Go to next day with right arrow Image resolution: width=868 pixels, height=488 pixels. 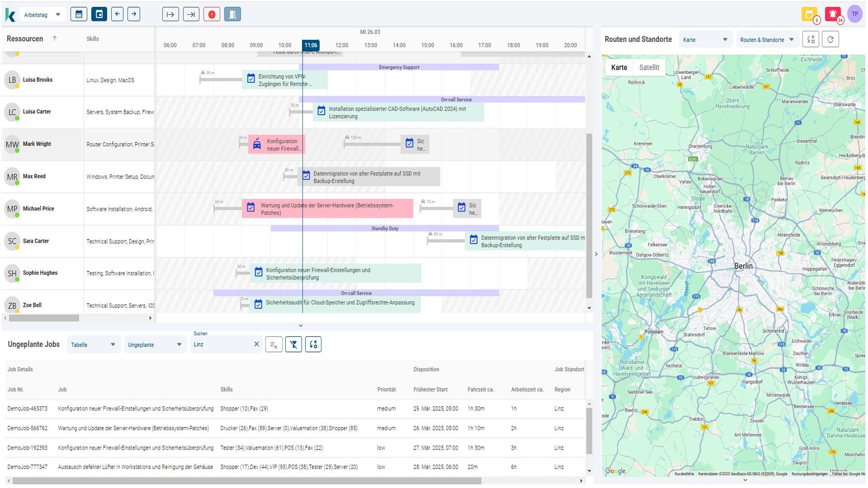[134, 14]
